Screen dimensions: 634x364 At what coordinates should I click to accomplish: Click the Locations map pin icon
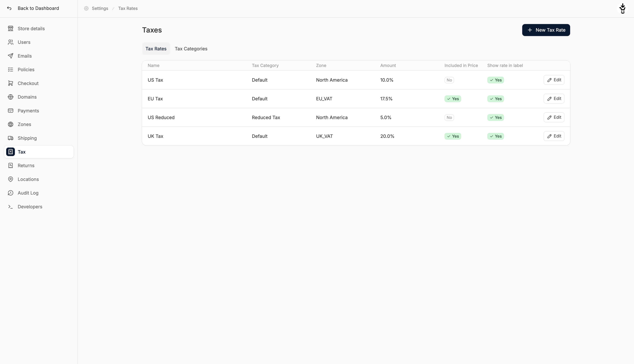coord(10,179)
